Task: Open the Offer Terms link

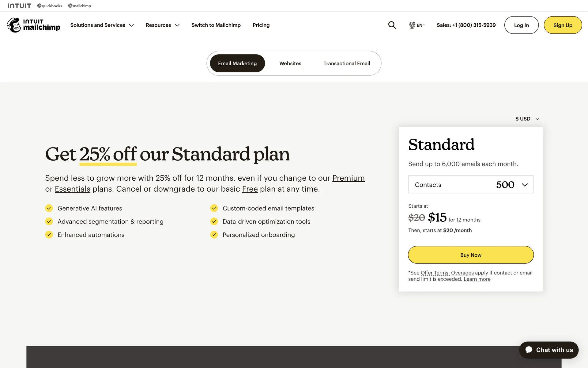Action: pyautogui.click(x=435, y=273)
